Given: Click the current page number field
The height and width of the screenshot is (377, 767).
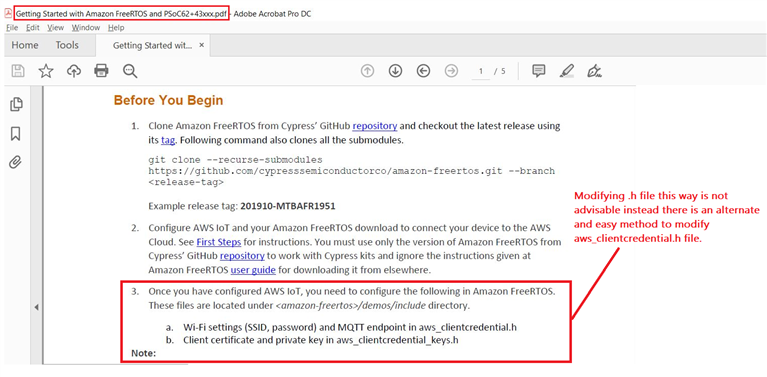Looking at the screenshot, I should click(481, 71).
